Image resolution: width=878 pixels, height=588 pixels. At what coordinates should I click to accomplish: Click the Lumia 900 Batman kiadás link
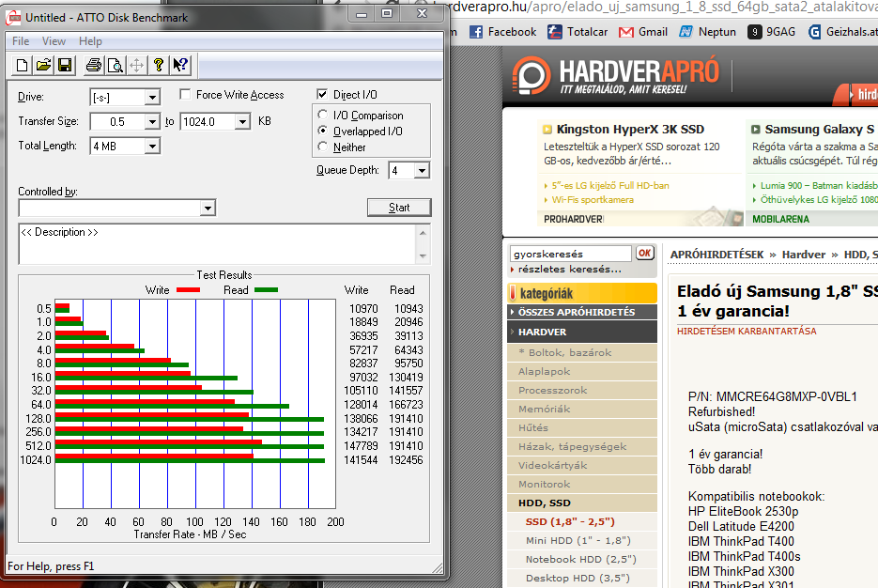tap(819, 185)
